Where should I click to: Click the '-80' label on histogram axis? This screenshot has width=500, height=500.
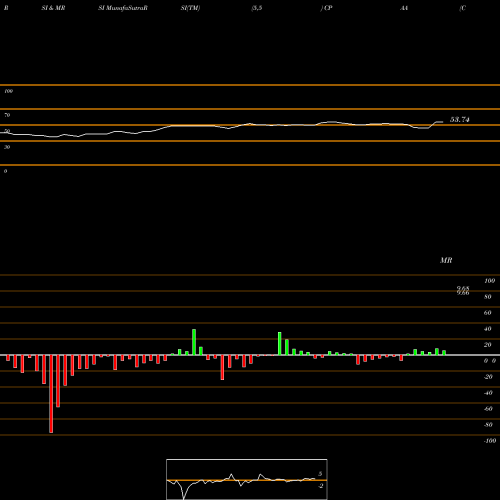pos(488,425)
